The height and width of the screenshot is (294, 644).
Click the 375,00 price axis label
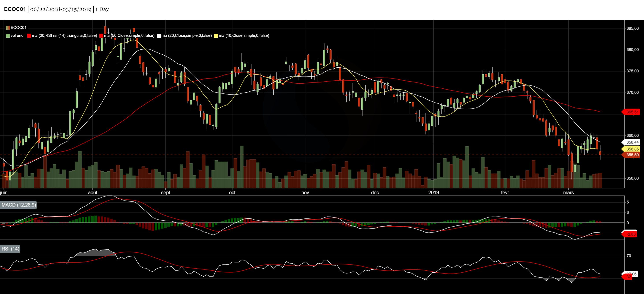(633, 71)
